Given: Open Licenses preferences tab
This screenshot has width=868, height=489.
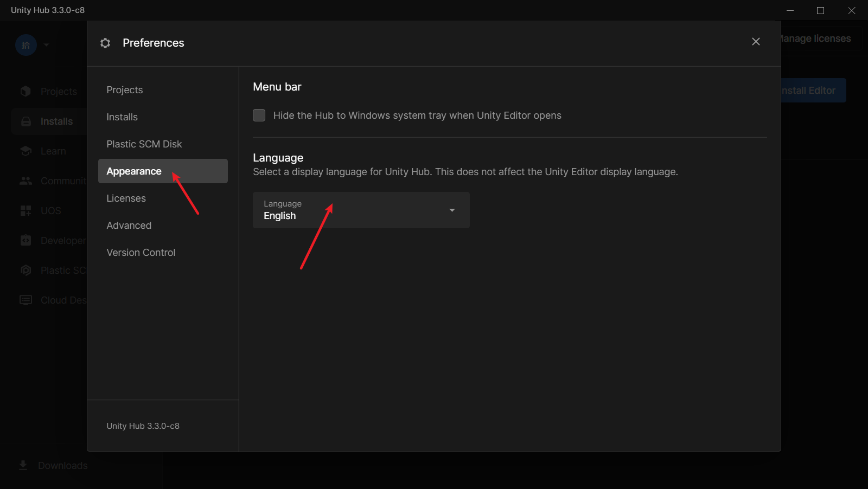Looking at the screenshot, I should point(163,198).
